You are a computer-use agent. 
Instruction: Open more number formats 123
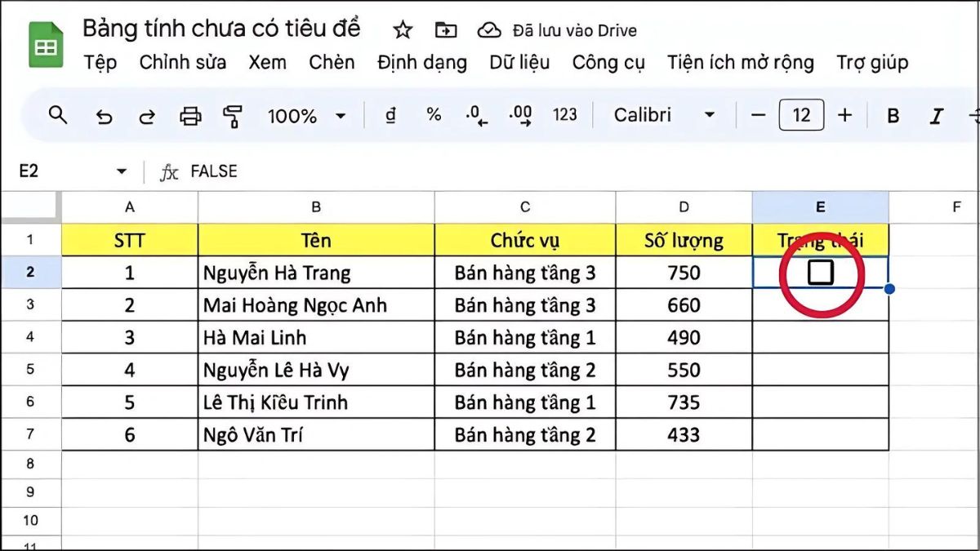(565, 115)
